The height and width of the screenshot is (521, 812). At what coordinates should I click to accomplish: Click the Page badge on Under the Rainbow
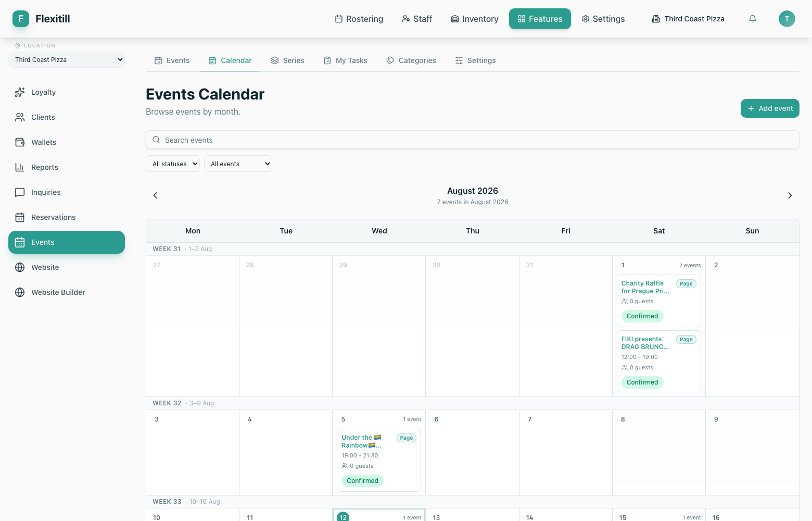407,438
